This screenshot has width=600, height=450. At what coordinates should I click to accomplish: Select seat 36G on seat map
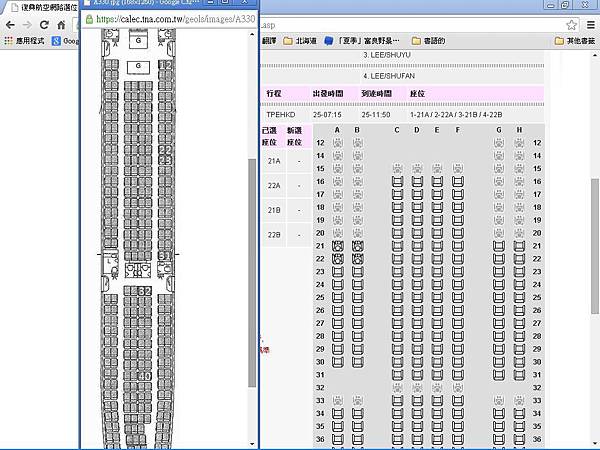499,439
